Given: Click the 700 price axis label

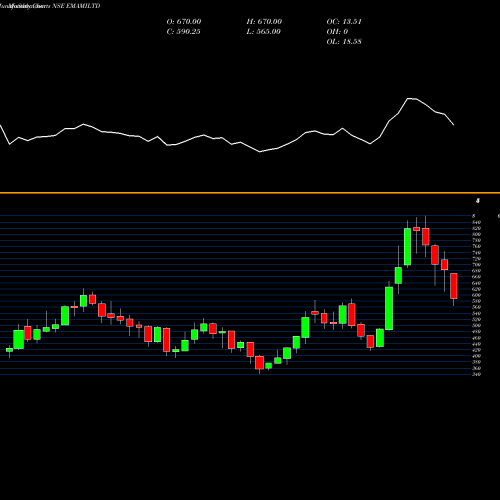Looking at the screenshot, I should pos(477,265).
